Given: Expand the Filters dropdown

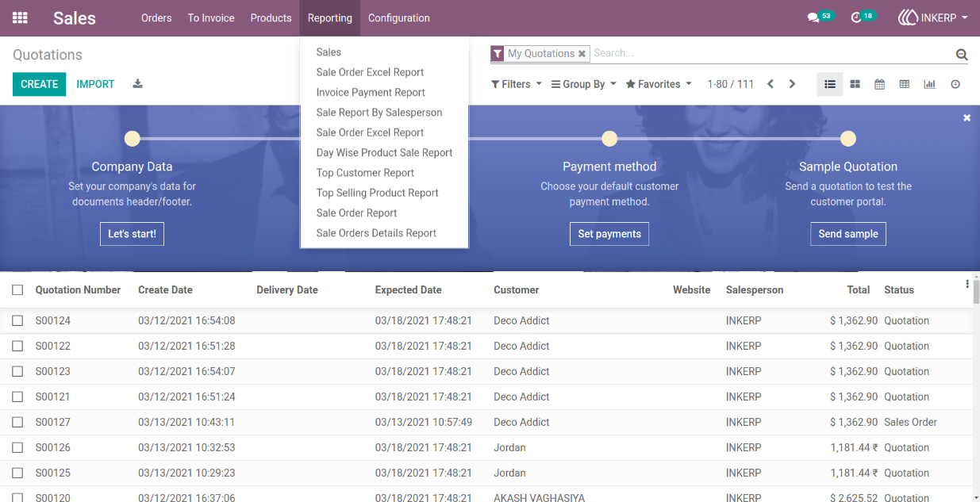Looking at the screenshot, I should (x=516, y=84).
